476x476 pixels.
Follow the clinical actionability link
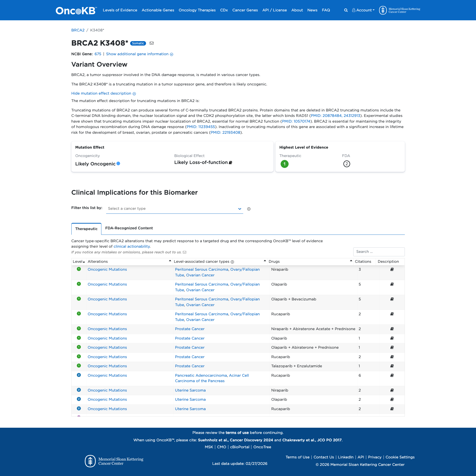click(131, 246)
